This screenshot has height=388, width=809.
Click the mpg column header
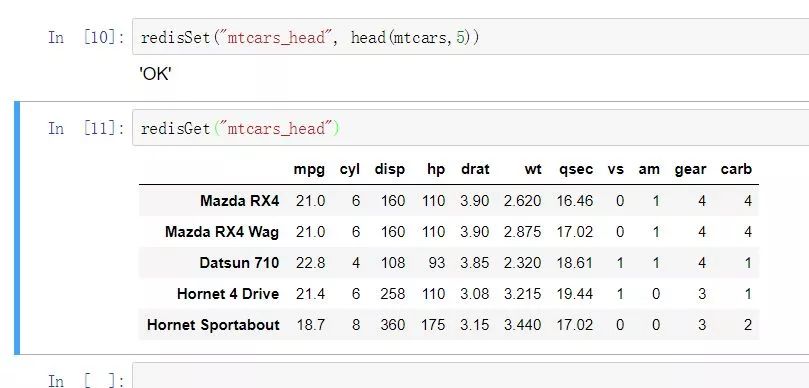(309, 169)
